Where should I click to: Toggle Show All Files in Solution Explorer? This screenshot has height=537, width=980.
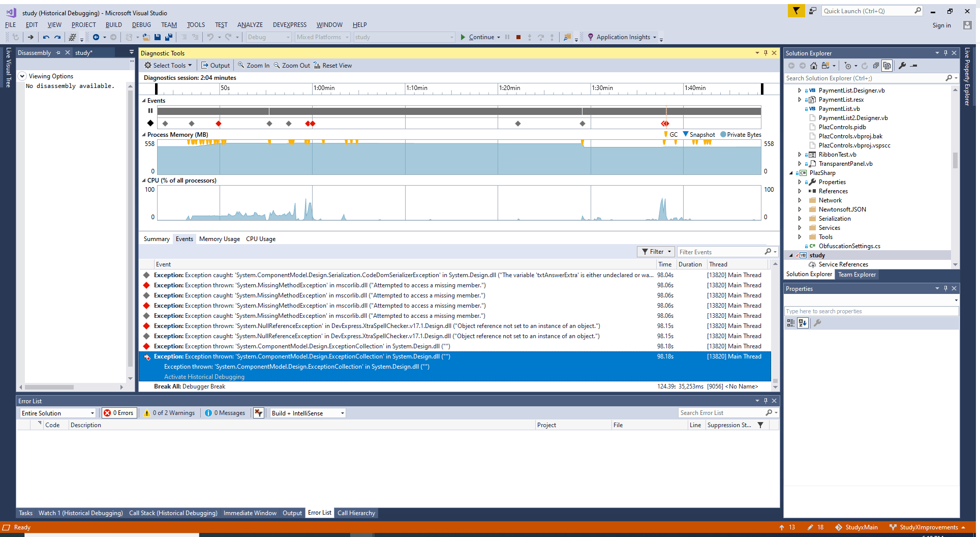pos(887,66)
